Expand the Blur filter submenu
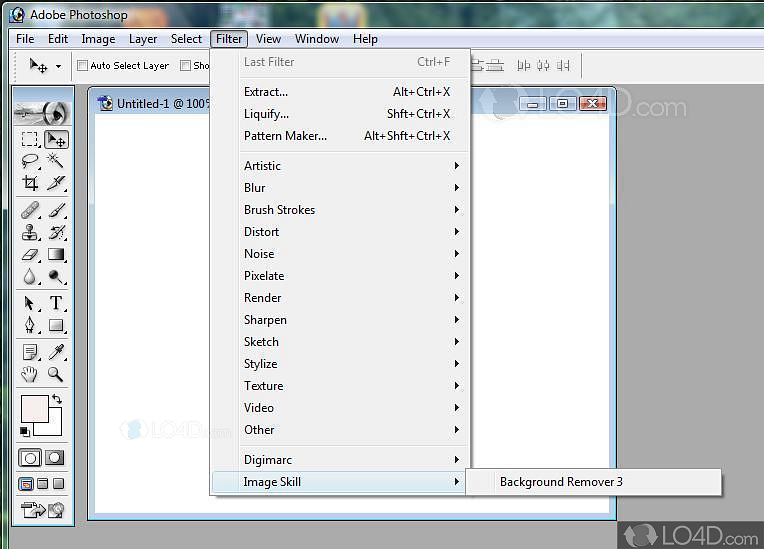This screenshot has height=549, width=764. [340, 188]
